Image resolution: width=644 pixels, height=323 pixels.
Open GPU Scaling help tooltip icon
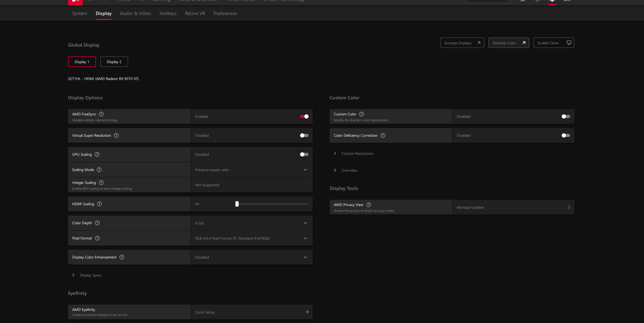pos(97,154)
